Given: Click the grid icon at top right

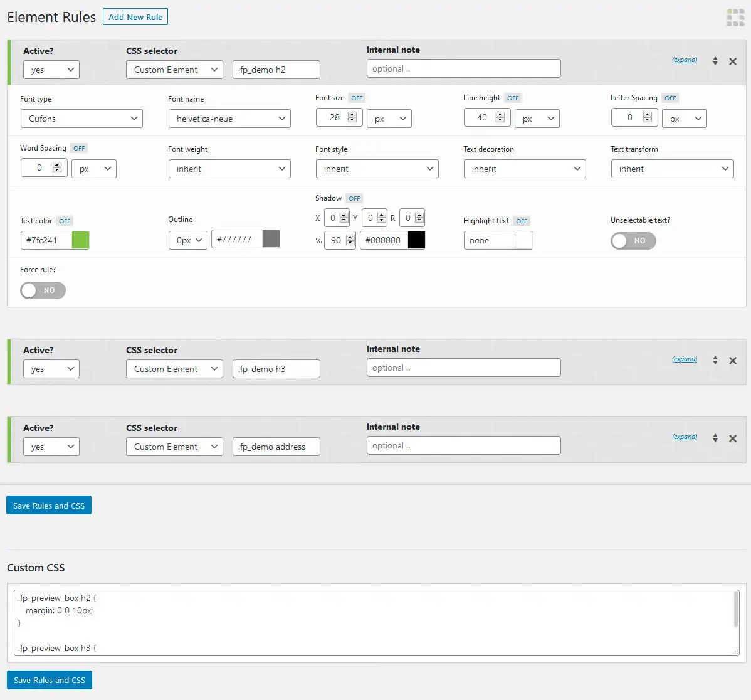Looking at the screenshot, I should (x=735, y=18).
